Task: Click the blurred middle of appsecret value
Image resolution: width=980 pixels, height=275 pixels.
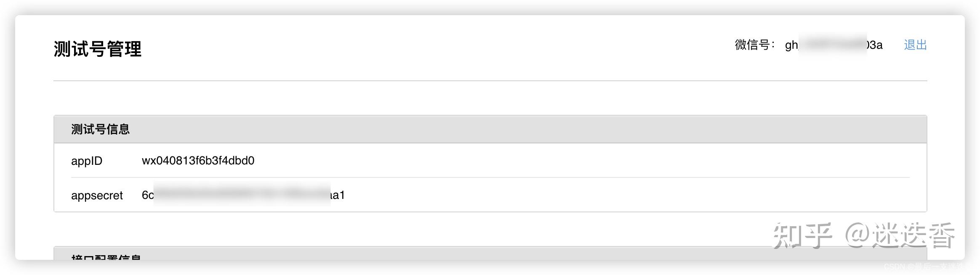Action: pyautogui.click(x=242, y=195)
